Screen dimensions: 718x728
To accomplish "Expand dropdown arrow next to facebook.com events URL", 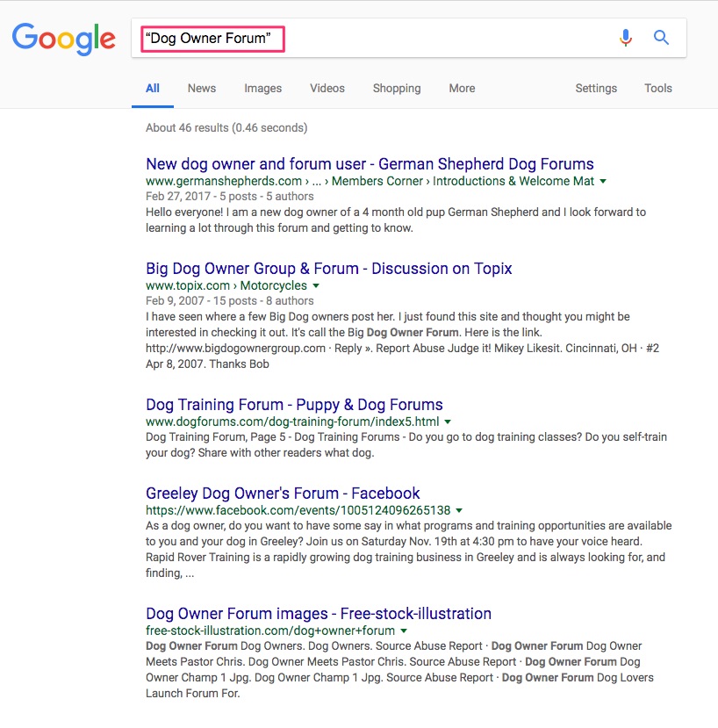I will (x=459, y=510).
